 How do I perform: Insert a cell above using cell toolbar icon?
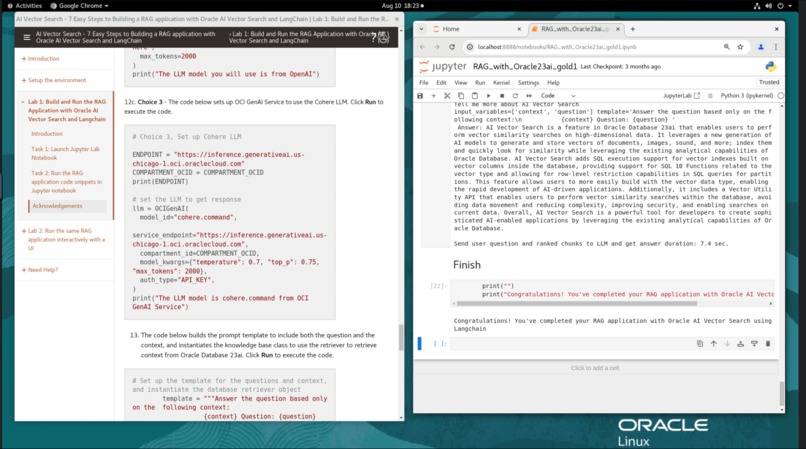click(740, 344)
